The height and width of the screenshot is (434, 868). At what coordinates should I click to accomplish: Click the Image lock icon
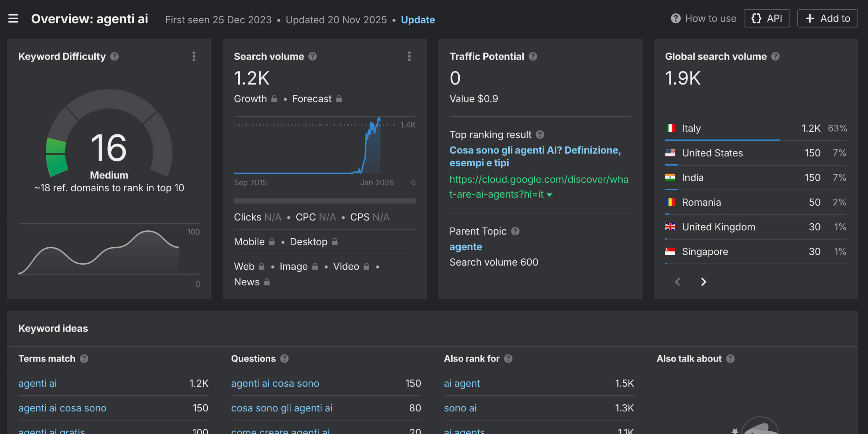[315, 266]
